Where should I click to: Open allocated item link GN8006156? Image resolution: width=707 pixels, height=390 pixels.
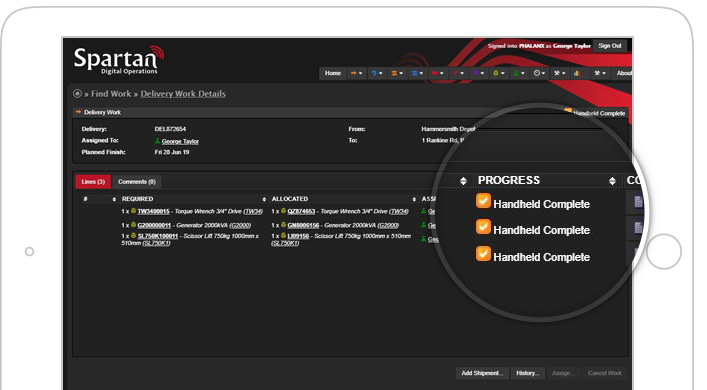[x=303, y=225]
